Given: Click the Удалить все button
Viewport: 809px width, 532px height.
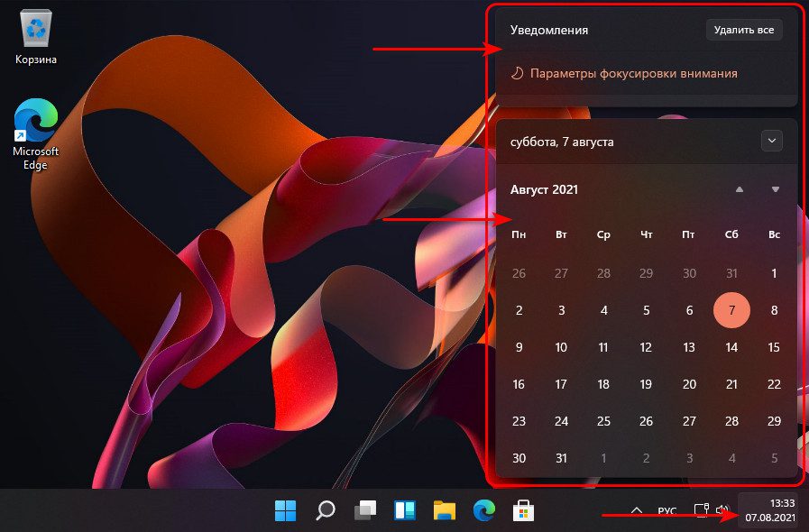Looking at the screenshot, I should (x=744, y=30).
